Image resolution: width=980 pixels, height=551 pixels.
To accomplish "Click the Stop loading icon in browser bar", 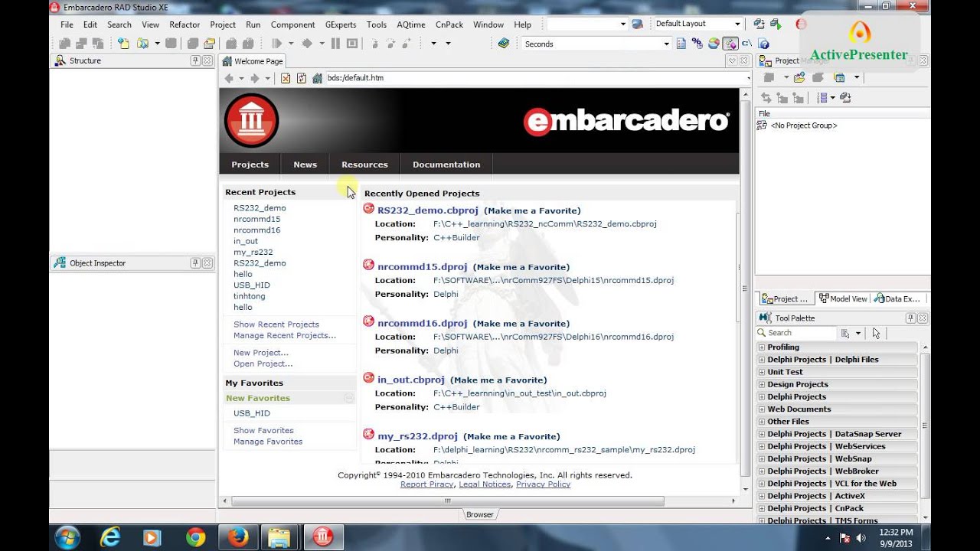I will click(286, 78).
